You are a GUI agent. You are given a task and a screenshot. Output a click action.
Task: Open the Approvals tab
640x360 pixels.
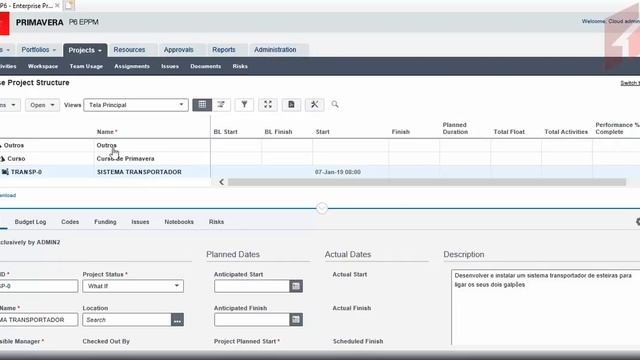click(178, 50)
